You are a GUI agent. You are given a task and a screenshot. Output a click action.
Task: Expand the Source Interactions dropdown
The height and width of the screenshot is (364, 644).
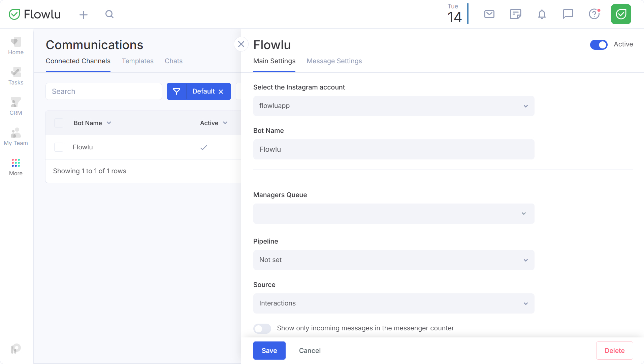point(394,303)
